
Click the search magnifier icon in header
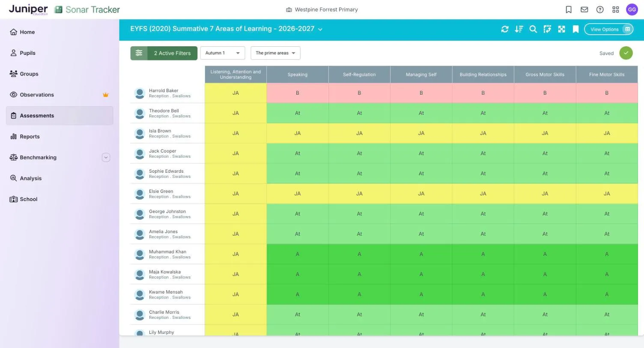click(x=533, y=29)
